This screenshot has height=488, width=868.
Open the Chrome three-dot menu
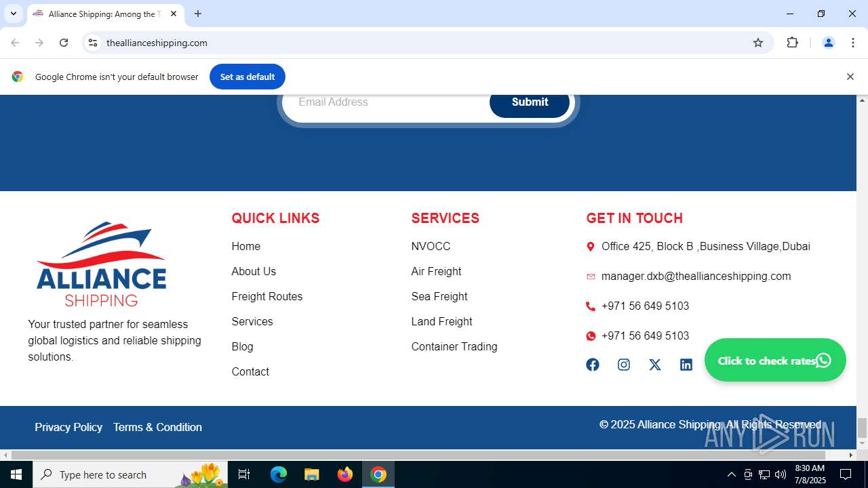tap(853, 43)
